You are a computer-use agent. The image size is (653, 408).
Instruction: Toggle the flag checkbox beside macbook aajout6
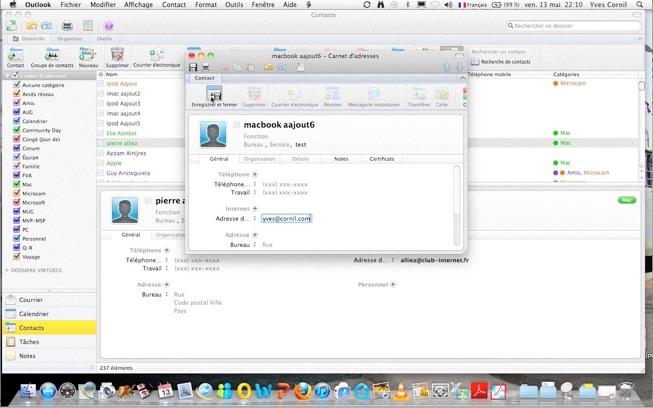point(236,124)
